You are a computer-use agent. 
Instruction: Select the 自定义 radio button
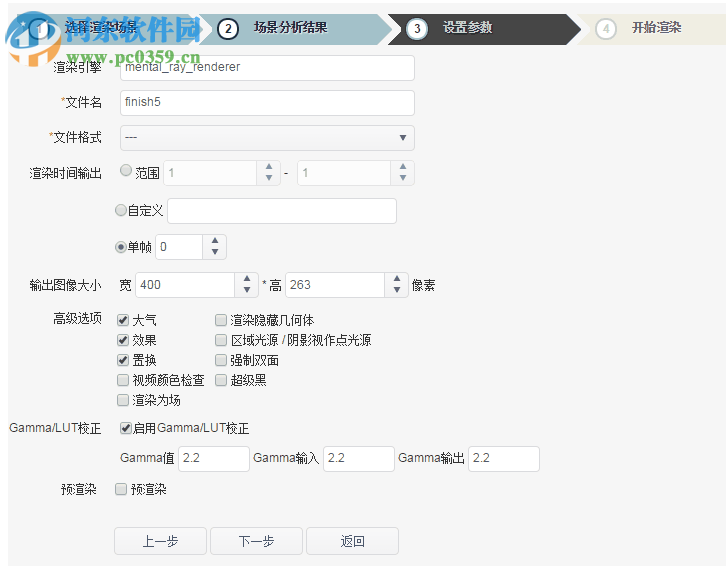(x=121, y=210)
